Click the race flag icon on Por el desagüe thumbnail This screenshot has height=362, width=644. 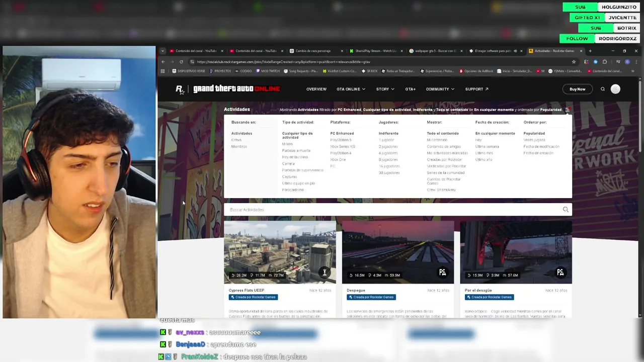click(x=560, y=273)
